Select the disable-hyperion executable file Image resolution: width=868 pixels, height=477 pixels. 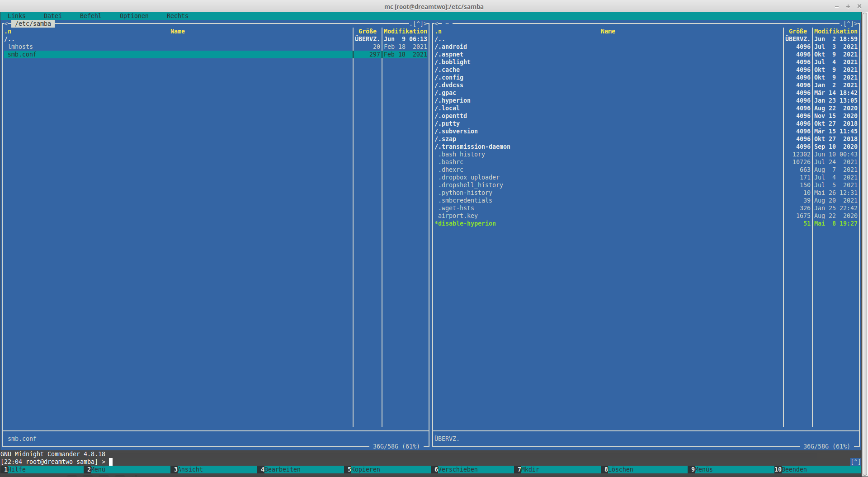pos(467,223)
